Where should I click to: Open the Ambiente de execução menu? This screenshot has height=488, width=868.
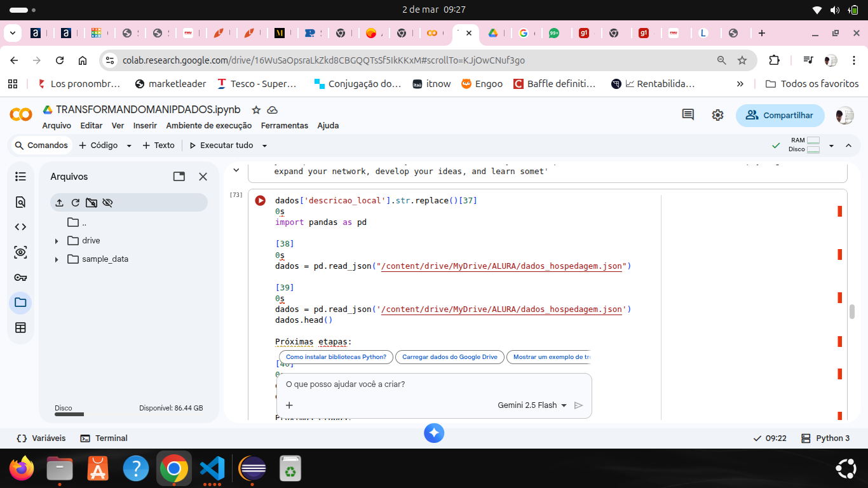tap(208, 126)
